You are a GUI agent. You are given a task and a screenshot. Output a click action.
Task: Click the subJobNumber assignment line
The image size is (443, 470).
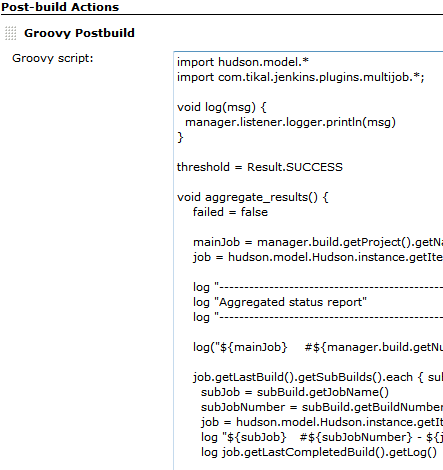click(322, 407)
